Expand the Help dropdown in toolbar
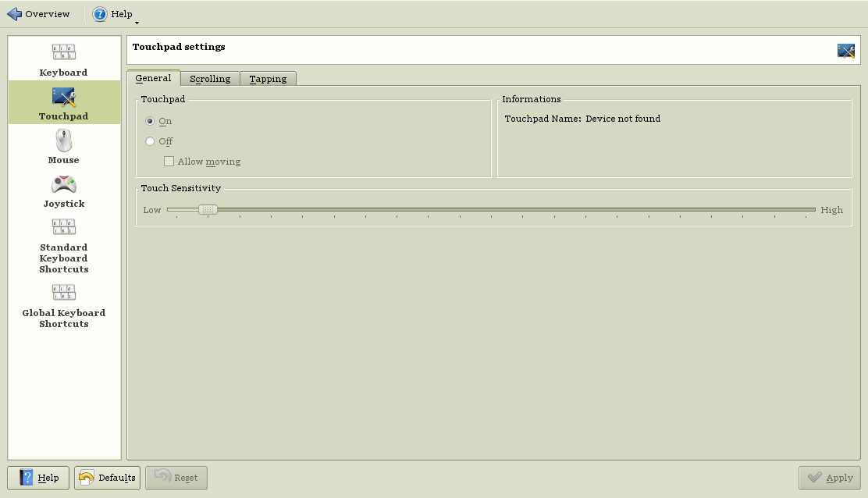This screenshot has width=868, height=498. tap(113, 14)
